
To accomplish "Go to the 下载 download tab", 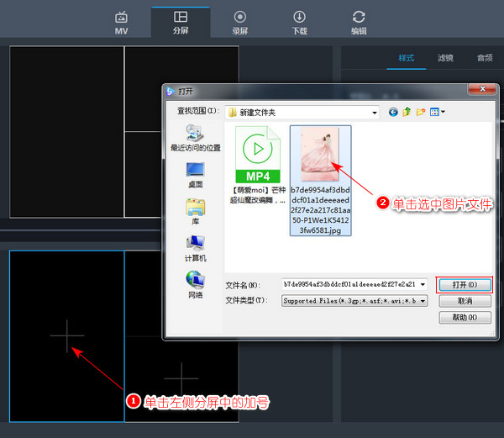I will coord(299,23).
